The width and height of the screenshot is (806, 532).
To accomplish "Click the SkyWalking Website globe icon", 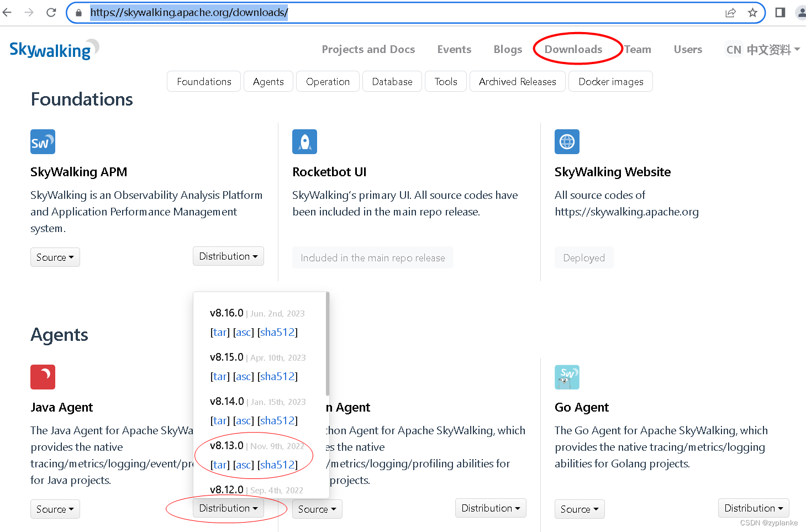I will coord(566,141).
